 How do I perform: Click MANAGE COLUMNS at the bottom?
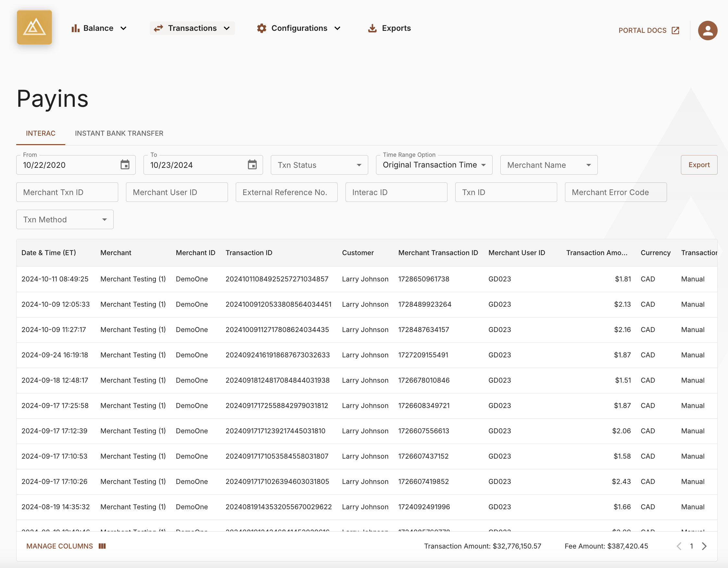click(60, 546)
